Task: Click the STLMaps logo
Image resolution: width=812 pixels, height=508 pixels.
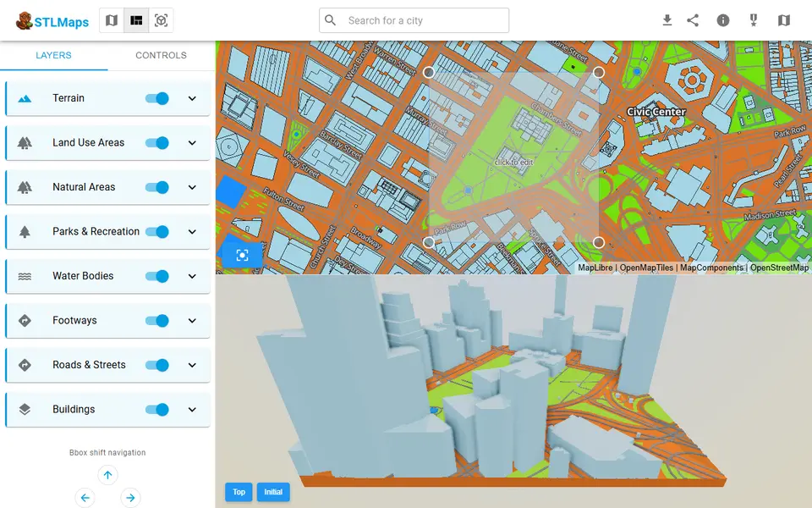Action: point(52,20)
